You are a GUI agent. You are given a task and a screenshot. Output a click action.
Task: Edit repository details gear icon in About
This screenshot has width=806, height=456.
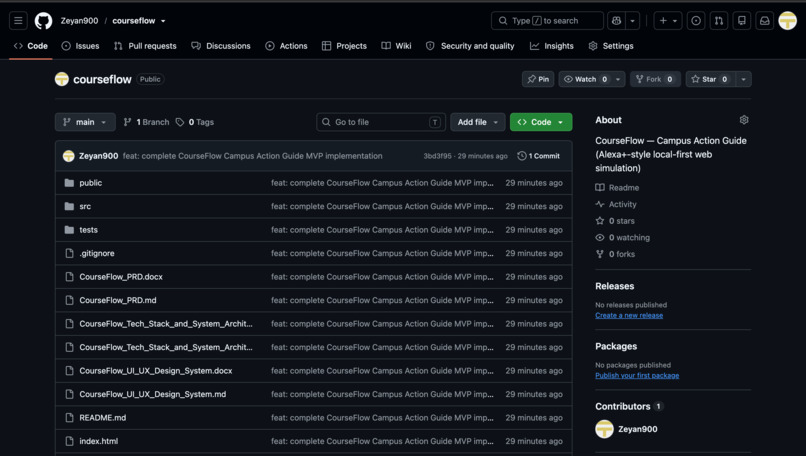[744, 120]
